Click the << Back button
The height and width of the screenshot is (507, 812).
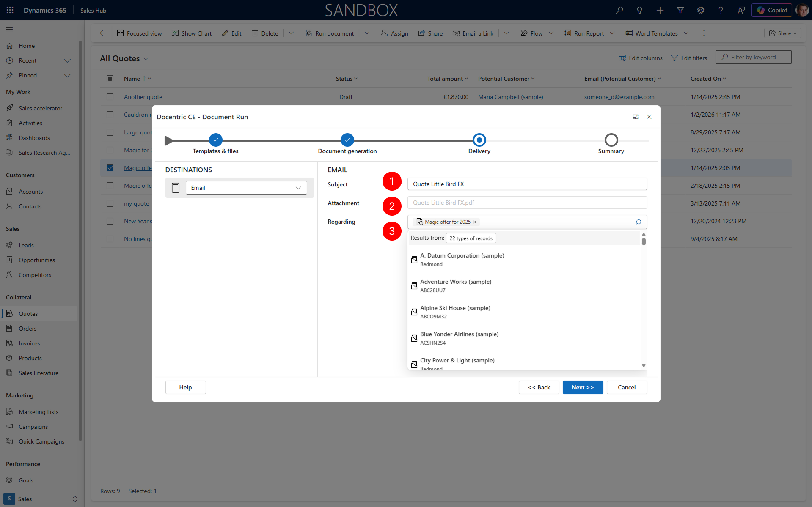(x=539, y=387)
